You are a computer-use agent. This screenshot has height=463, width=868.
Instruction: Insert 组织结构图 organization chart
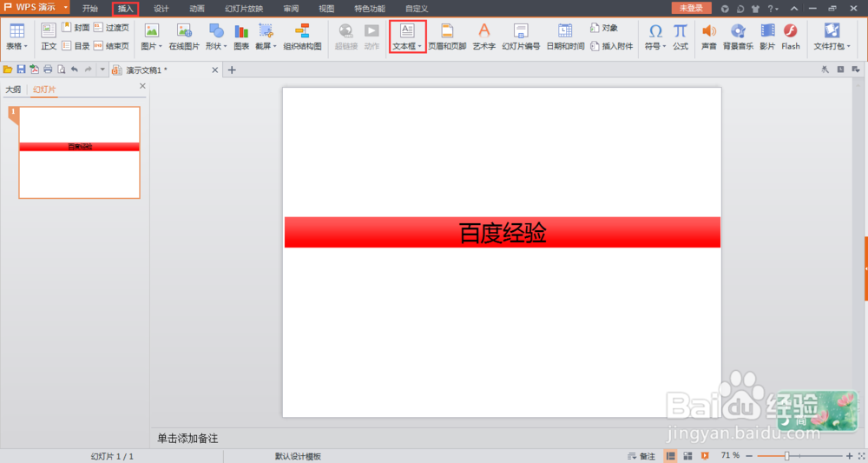[302, 37]
